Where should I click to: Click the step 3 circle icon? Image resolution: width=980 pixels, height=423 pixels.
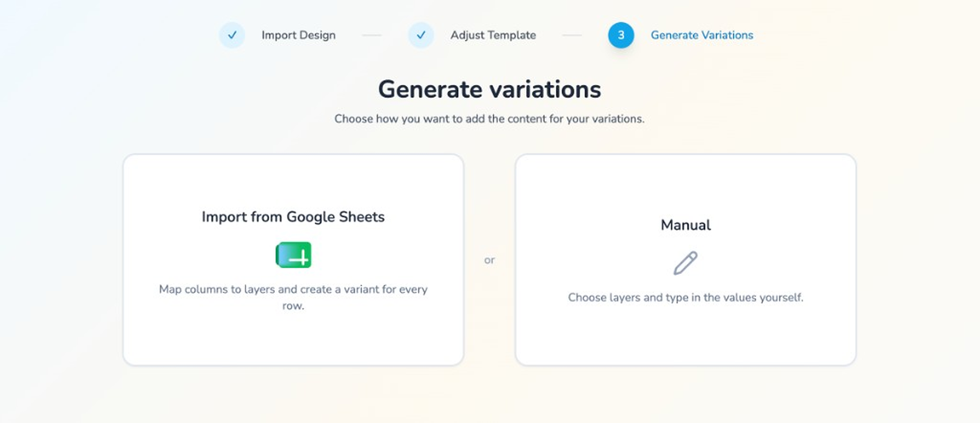click(621, 35)
